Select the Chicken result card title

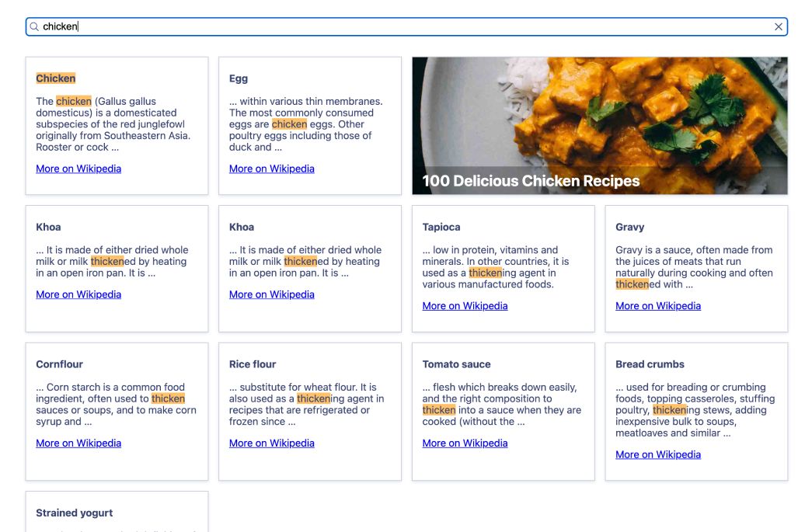[55, 78]
